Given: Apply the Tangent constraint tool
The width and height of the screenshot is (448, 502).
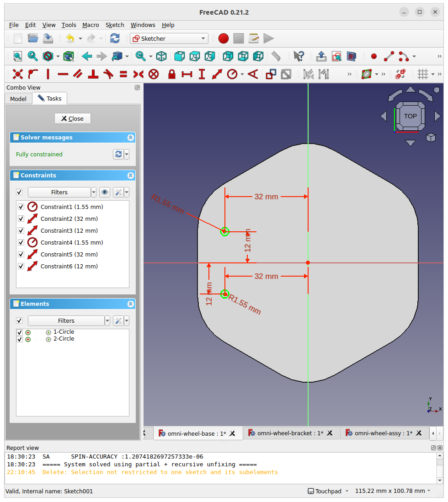Looking at the screenshot, I should (108, 74).
